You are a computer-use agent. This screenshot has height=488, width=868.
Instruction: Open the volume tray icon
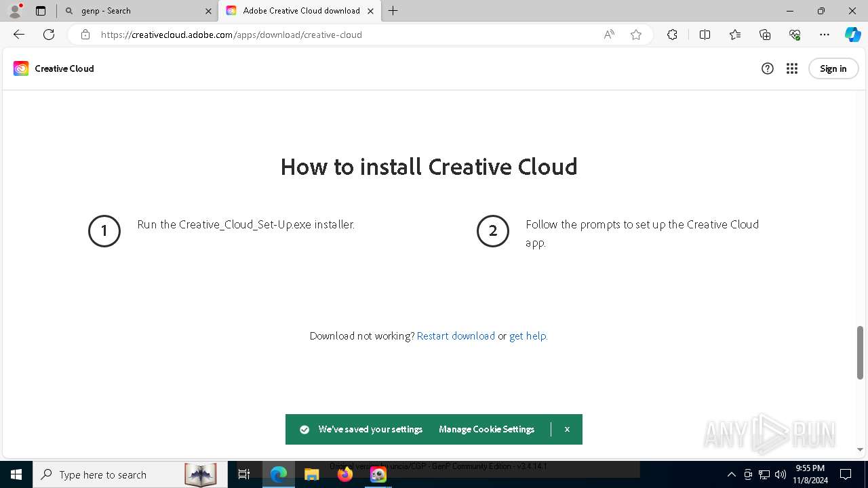pyautogui.click(x=781, y=474)
